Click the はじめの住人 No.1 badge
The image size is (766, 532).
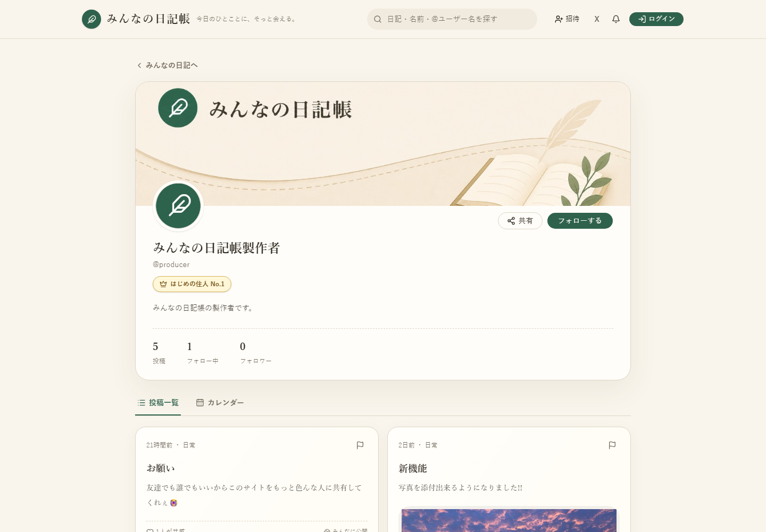[192, 284]
